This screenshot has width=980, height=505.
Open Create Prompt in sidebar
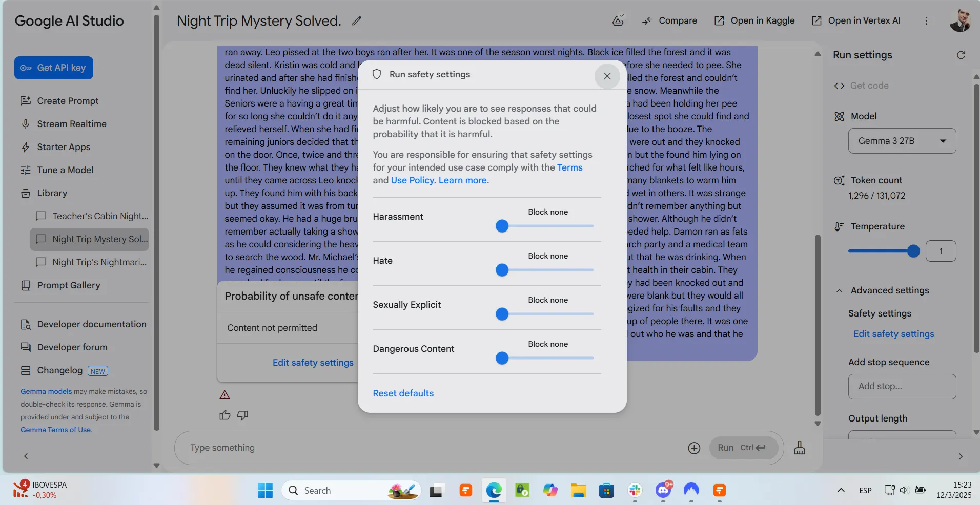[68, 101]
